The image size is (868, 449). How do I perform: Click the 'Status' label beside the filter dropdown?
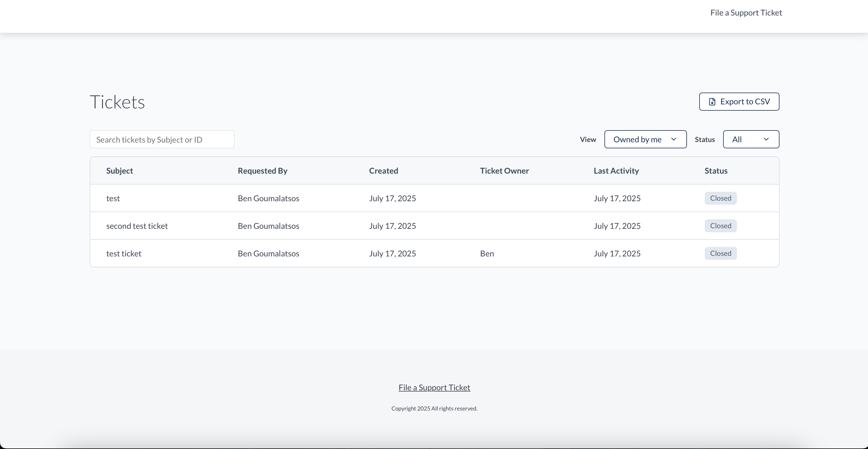pos(704,139)
